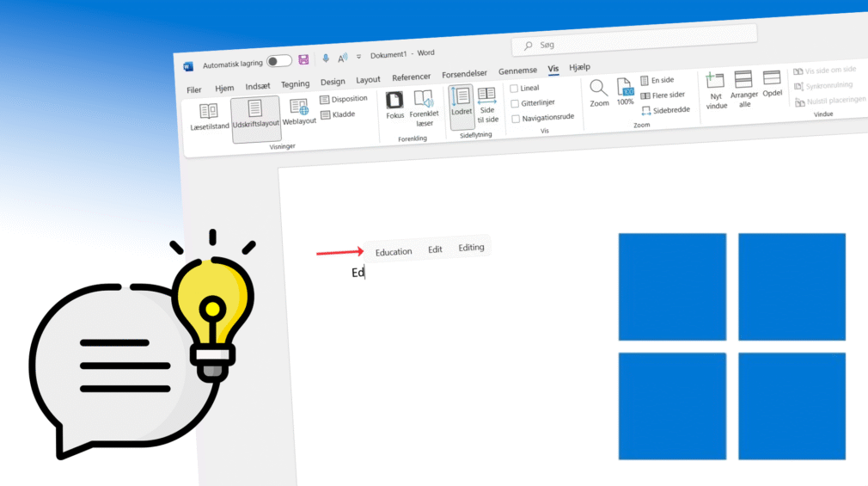Screen dimensions: 868x486
Task: Expand the Quick Access toolbar dropdown arrow
Action: click(358, 57)
